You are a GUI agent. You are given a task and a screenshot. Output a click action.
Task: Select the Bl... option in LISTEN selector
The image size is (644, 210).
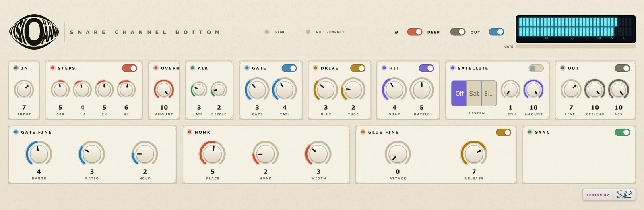489,93
